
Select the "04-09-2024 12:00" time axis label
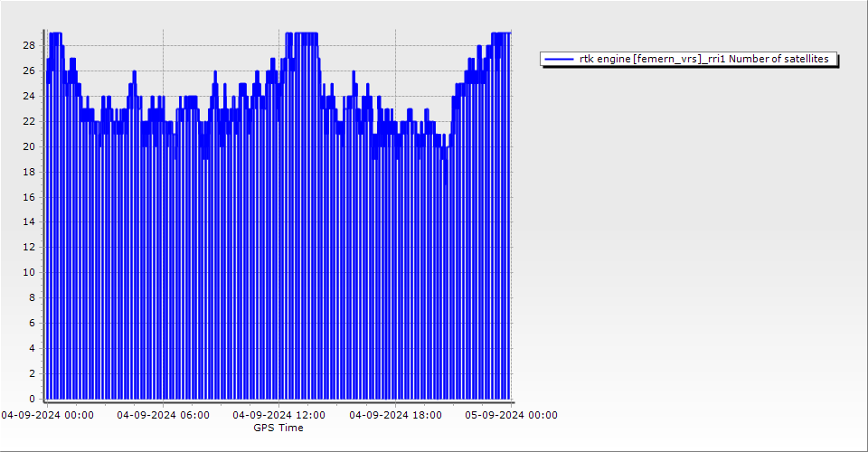[278, 415]
